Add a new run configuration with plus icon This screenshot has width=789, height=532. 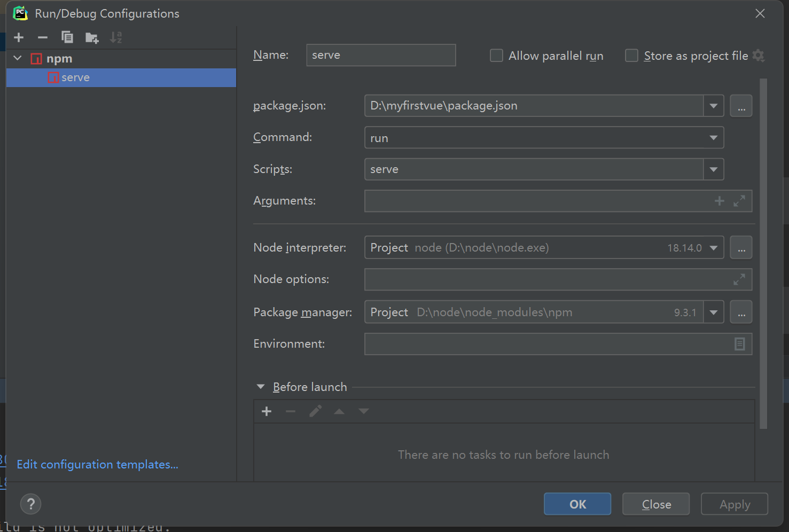tap(19, 37)
